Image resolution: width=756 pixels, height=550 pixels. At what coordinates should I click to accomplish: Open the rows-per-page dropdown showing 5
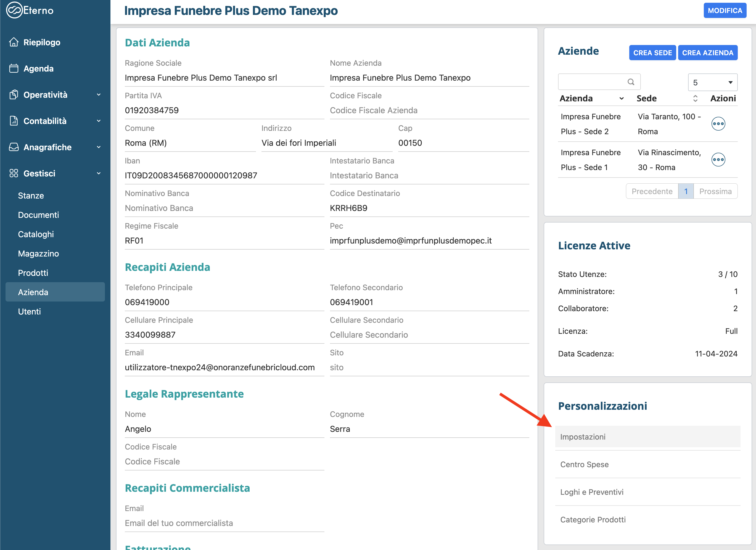tap(712, 82)
